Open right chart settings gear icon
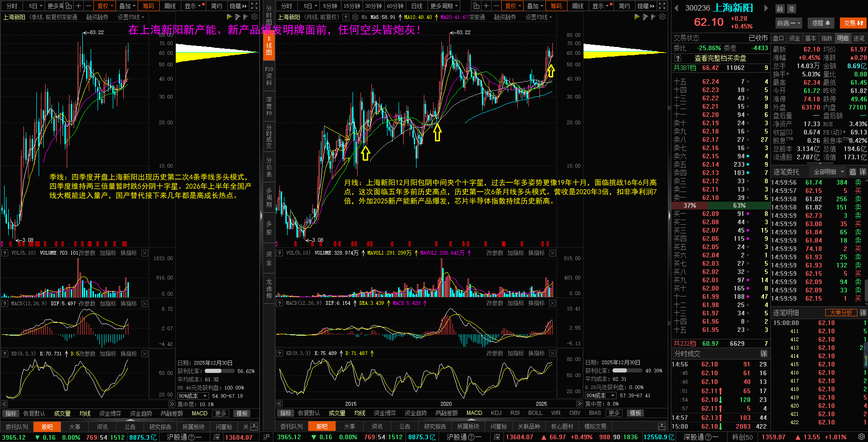This screenshot has width=868, height=442. (x=662, y=17)
